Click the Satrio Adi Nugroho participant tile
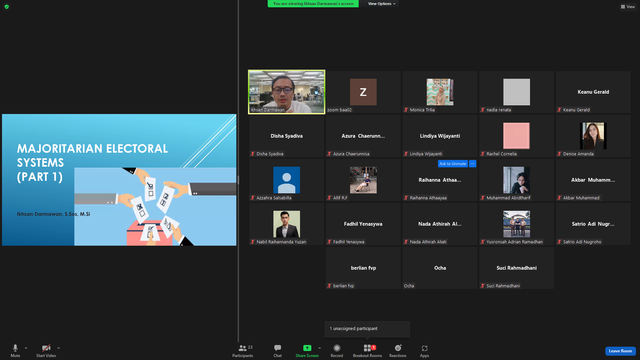 (593, 224)
